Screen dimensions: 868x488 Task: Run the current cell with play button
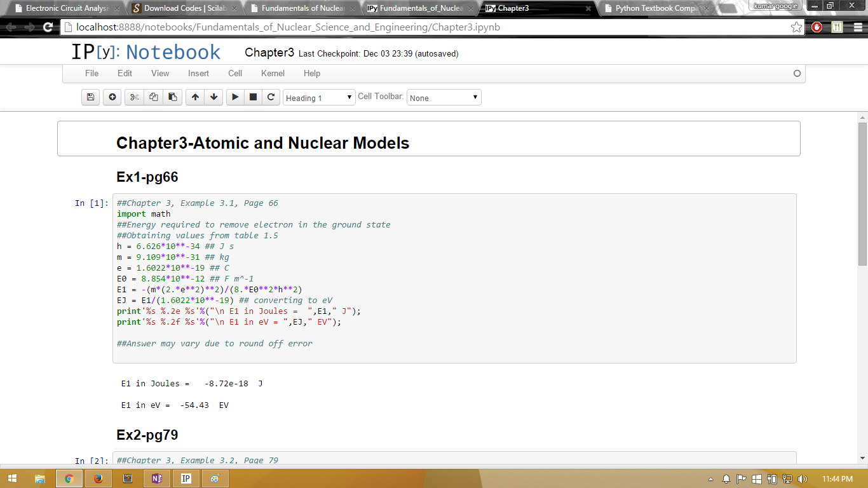[x=235, y=97]
